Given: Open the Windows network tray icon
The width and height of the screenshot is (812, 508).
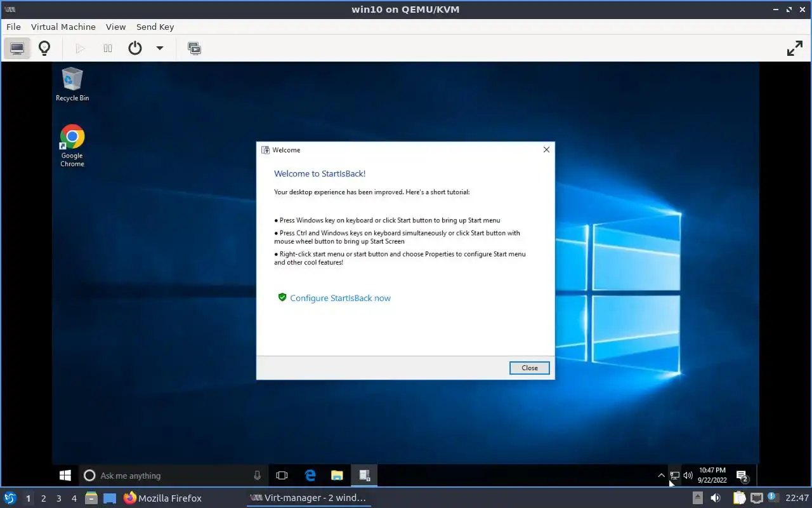Looking at the screenshot, I should (x=675, y=475).
